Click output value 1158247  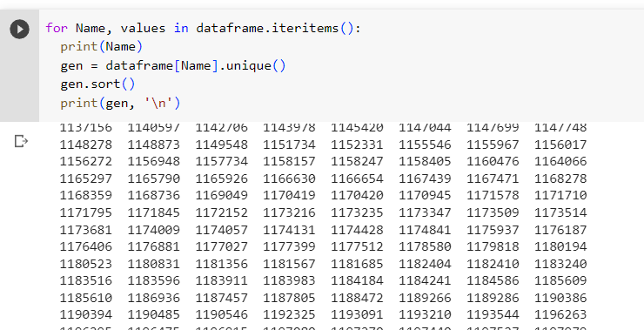pyautogui.click(x=357, y=161)
